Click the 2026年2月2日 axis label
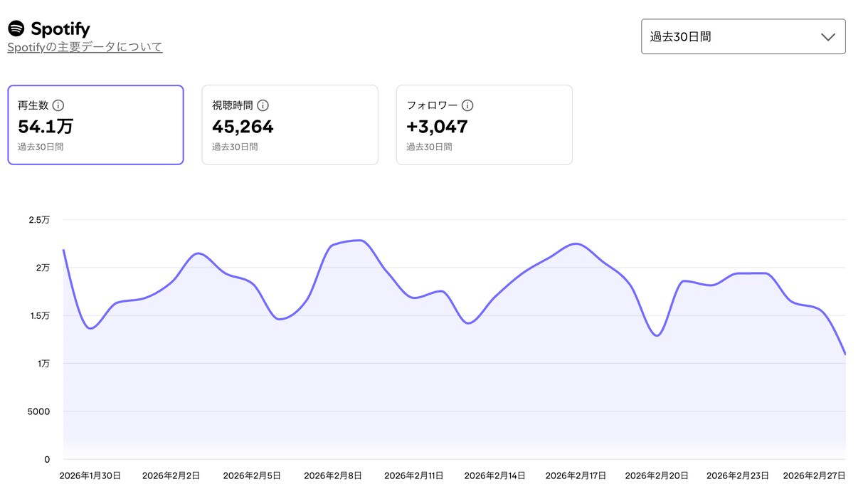The height and width of the screenshot is (499, 868). pyautogui.click(x=171, y=476)
